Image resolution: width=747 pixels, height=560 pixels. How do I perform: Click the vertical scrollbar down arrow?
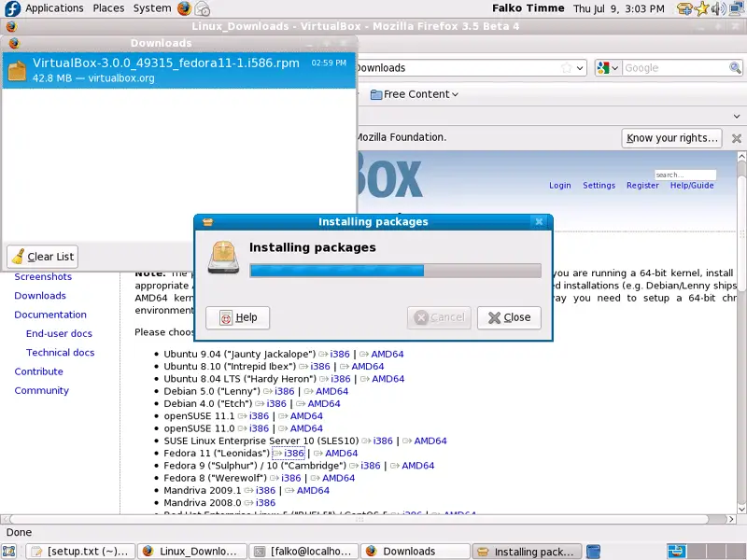(x=741, y=509)
